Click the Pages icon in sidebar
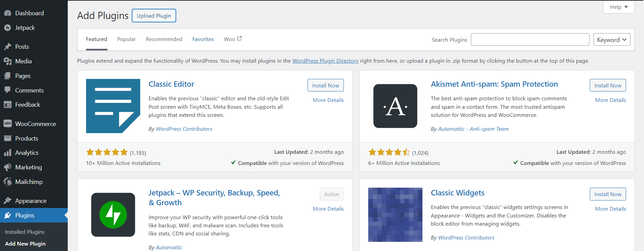644x251 pixels. (7, 76)
